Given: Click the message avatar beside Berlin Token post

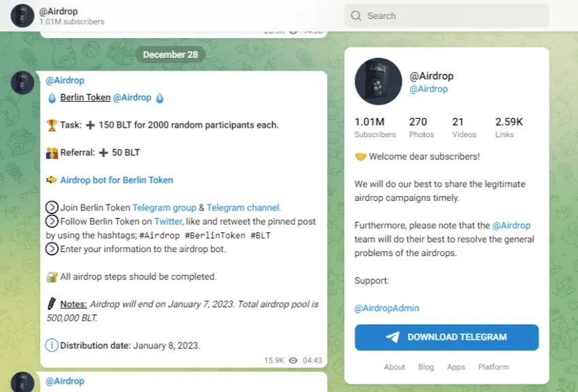Looking at the screenshot, I should coord(22,82).
